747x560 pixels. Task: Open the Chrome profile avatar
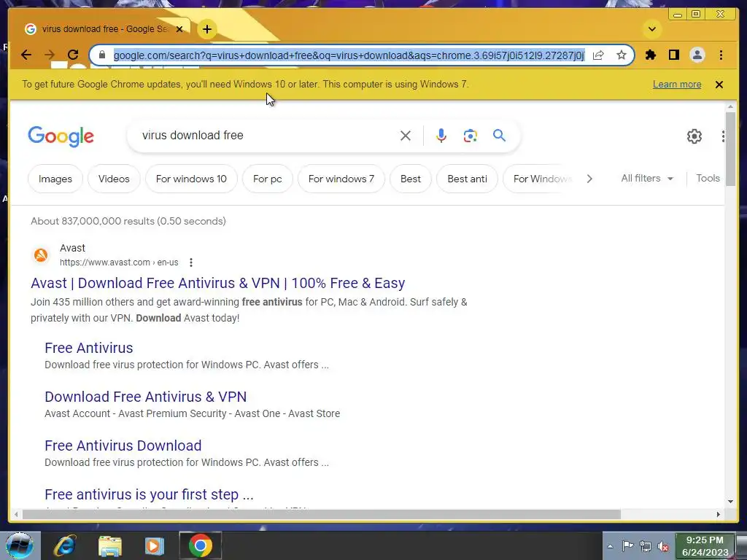[x=697, y=55]
